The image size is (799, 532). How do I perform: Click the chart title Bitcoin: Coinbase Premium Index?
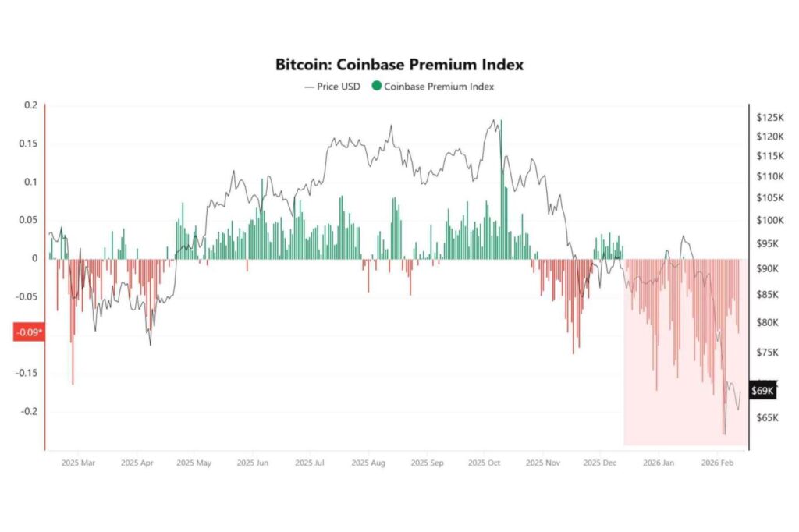pyautogui.click(x=399, y=64)
